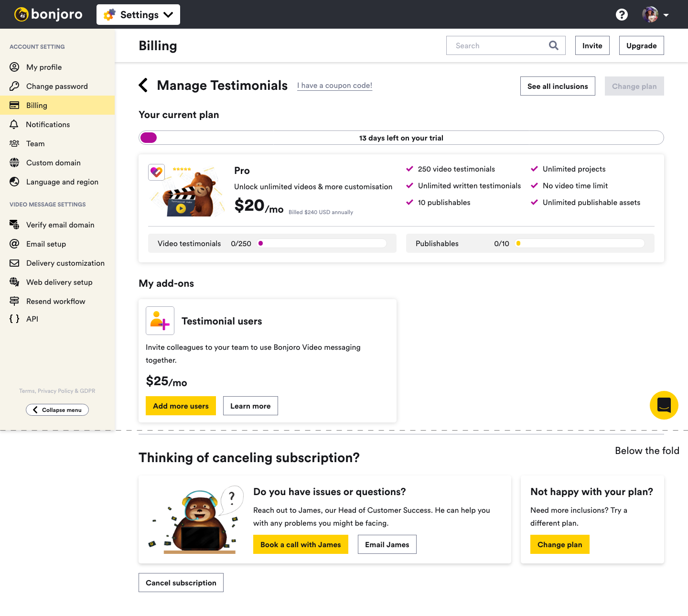
Task: Open Language and region settings
Action: [57, 182]
